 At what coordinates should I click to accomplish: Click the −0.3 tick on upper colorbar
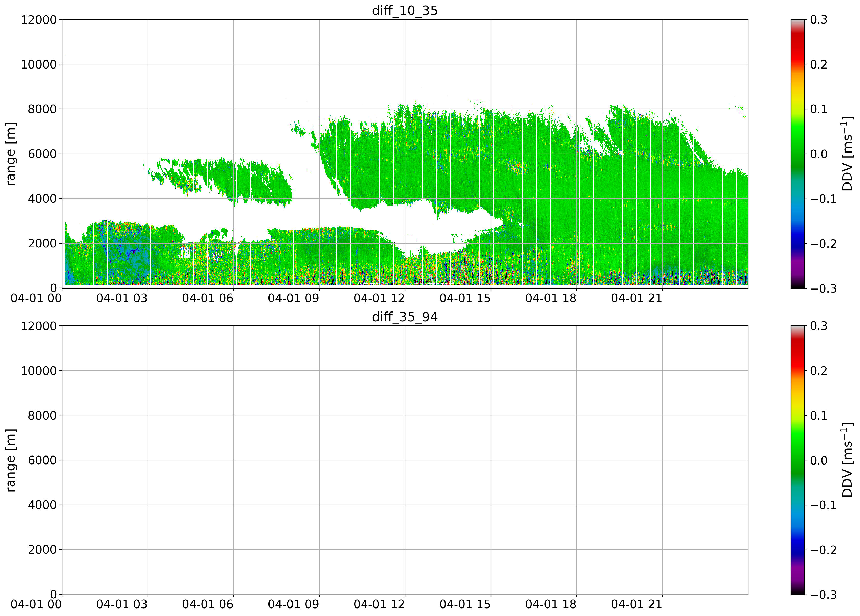point(823,288)
